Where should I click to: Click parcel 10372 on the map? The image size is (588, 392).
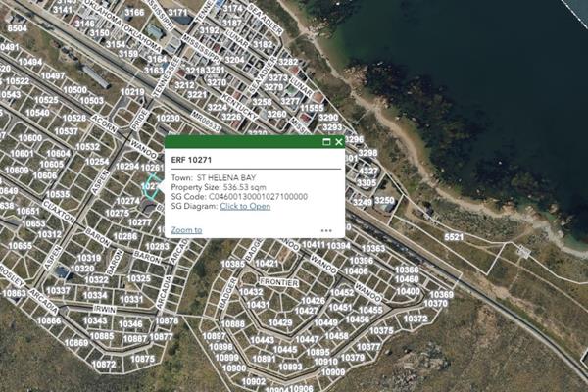tap(416, 318)
